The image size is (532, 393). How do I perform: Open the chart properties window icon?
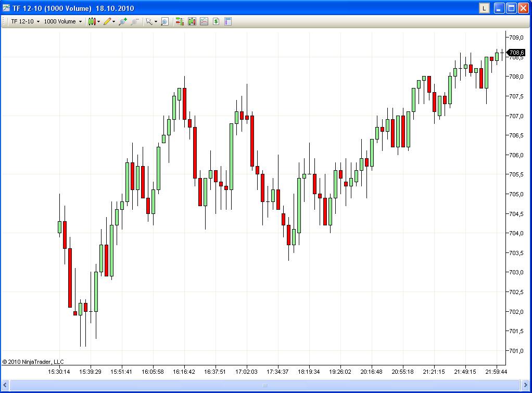(228, 22)
